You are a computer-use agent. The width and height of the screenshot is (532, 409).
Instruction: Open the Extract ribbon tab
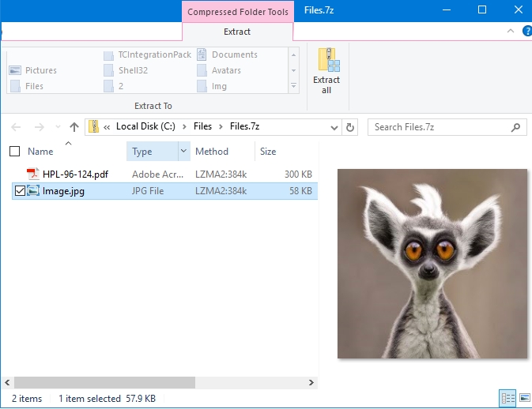(237, 32)
